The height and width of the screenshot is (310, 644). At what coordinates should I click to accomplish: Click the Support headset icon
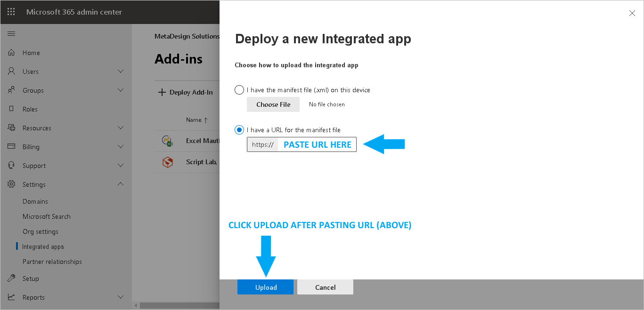(x=11, y=166)
